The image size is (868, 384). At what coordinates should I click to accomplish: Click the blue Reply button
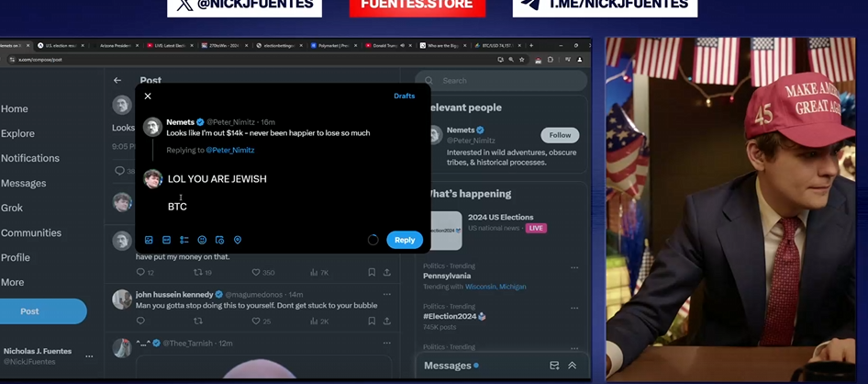click(405, 240)
